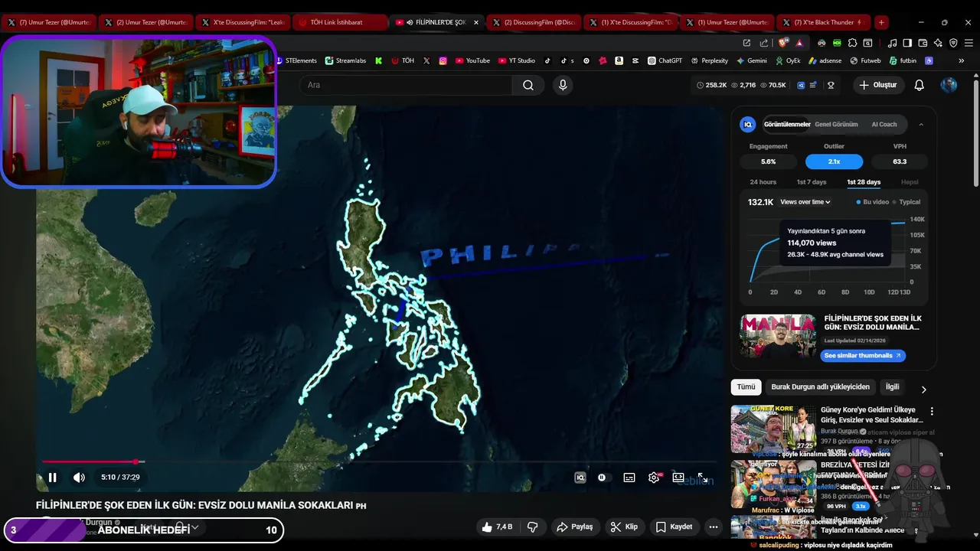
Task: Open the vidIQ icon in player controls
Action: [580, 478]
